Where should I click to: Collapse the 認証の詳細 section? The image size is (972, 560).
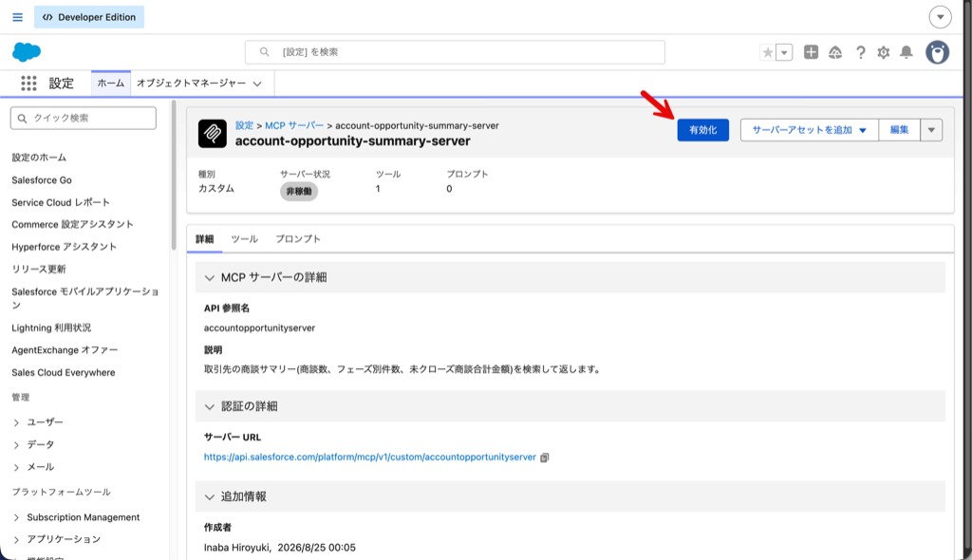pyautogui.click(x=210, y=407)
